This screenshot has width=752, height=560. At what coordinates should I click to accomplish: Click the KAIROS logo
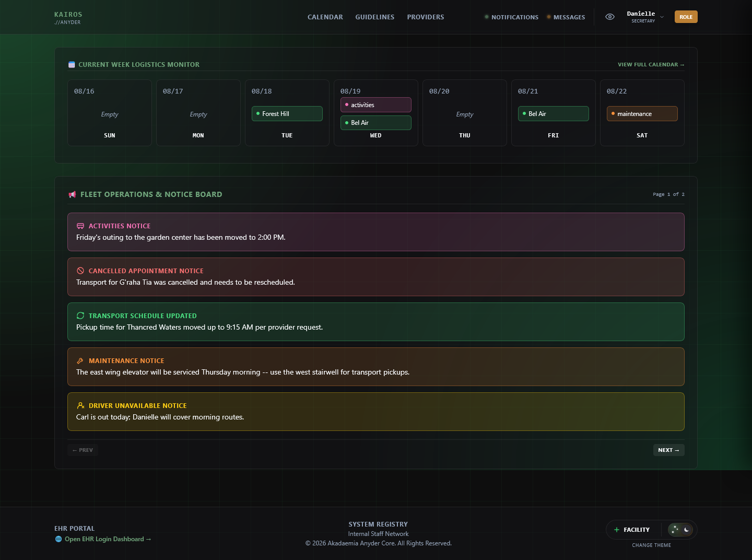[68, 15]
